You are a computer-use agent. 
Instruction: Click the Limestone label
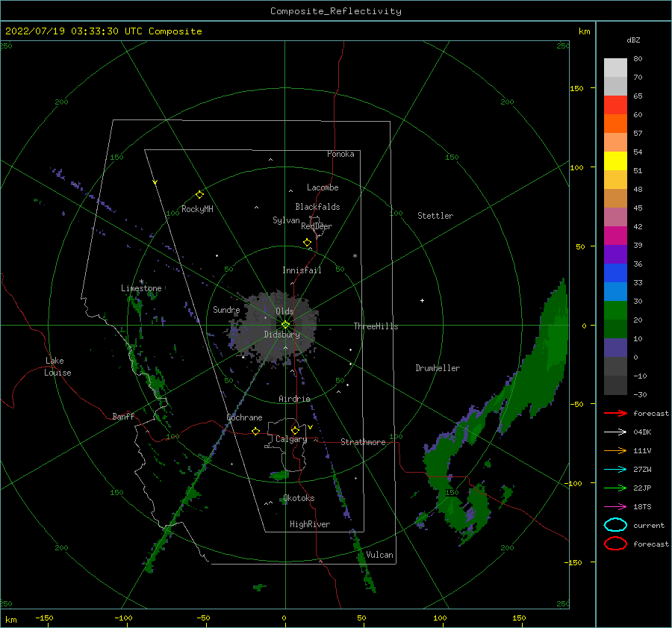[x=141, y=288]
